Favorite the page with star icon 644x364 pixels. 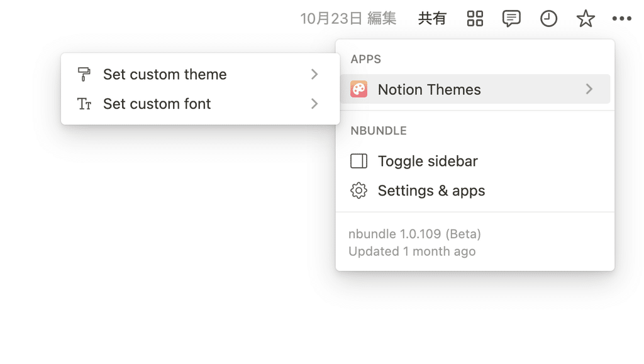click(x=586, y=18)
